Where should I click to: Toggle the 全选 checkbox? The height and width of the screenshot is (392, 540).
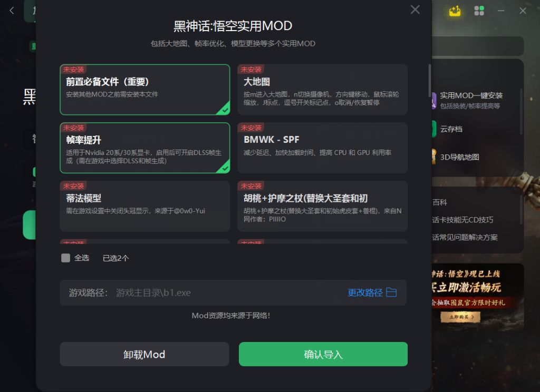pos(65,258)
